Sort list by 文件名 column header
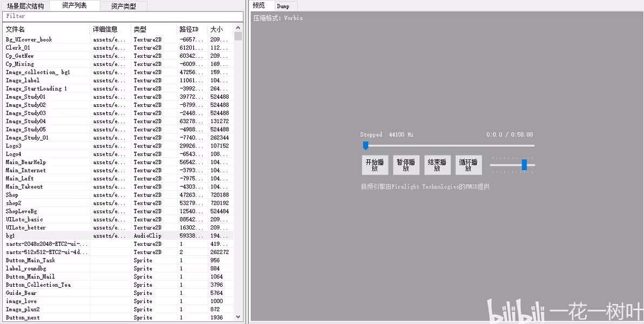The width and height of the screenshot is (644, 324). click(x=46, y=29)
